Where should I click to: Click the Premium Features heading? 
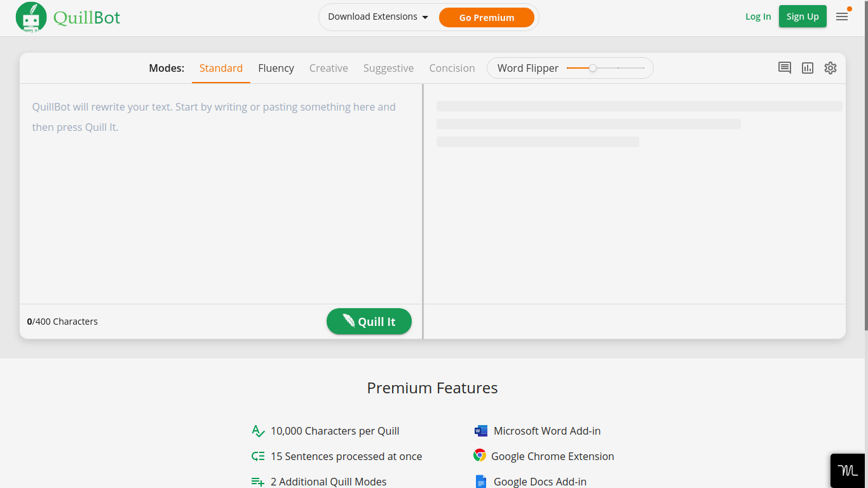(x=433, y=388)
